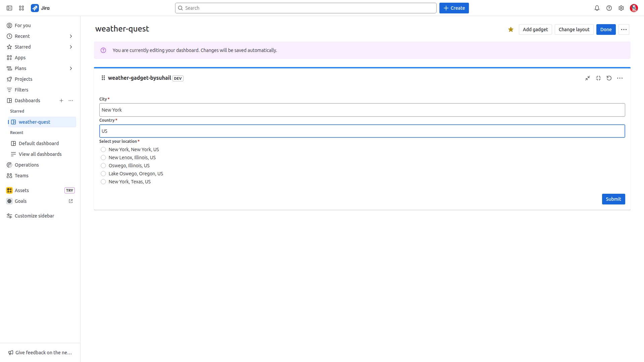Screen dimensions: 644x362
Task: Expand the Recent sidebar section
Action: [71, 36]
